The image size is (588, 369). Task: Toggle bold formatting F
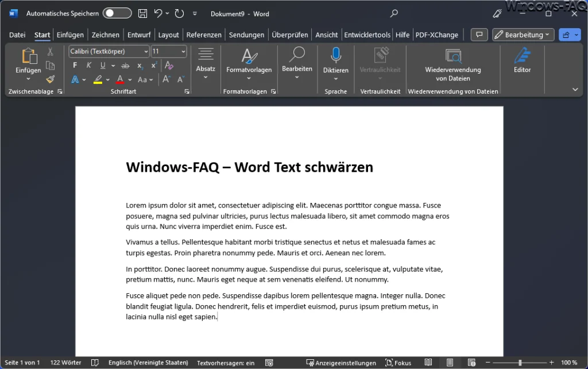point(75,66)
